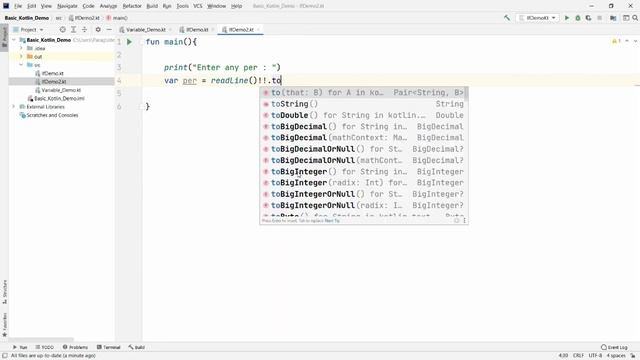The height and width of the screenshot is (360, 640).
Task: Click Expand All icon in Project panel
Action: click(x=73, y=29)
